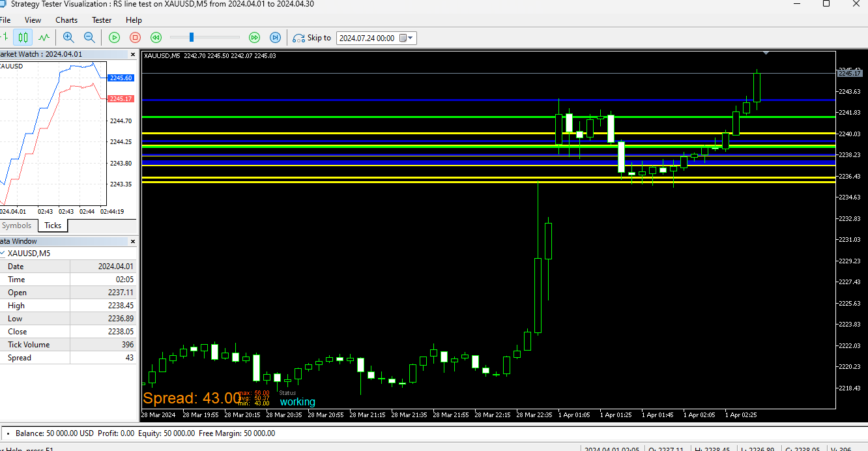The image size is (868, 451).
Task: Click the green fast-forward speed button
Action: click(255, 38)
